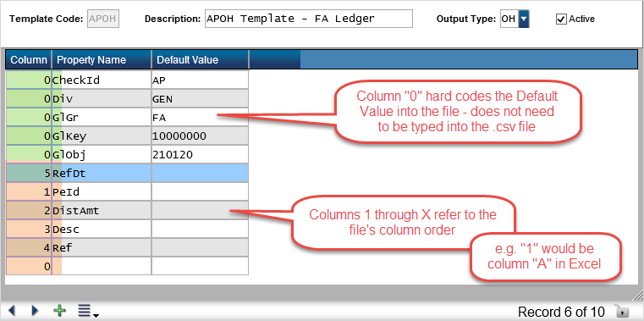The image size is (644, 321).
Task: Click the Default Value column header
Action: (x=201, y=59)
